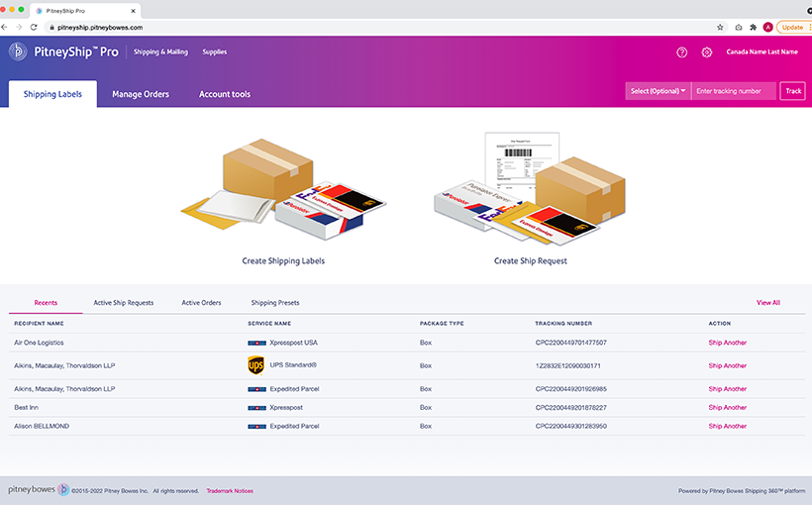This screenshot has width=812, height=505.
Task: Click the browser back arrow
Action: click(x=4, y=27)
